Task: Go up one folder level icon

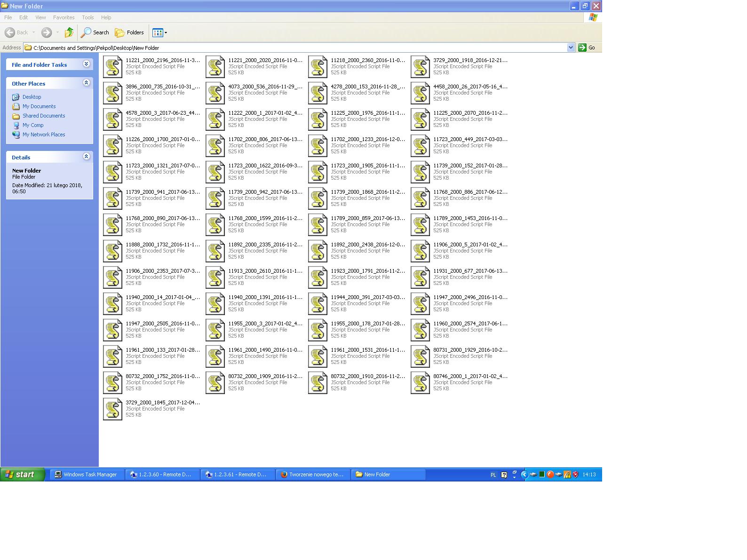Action: point(69,32)
